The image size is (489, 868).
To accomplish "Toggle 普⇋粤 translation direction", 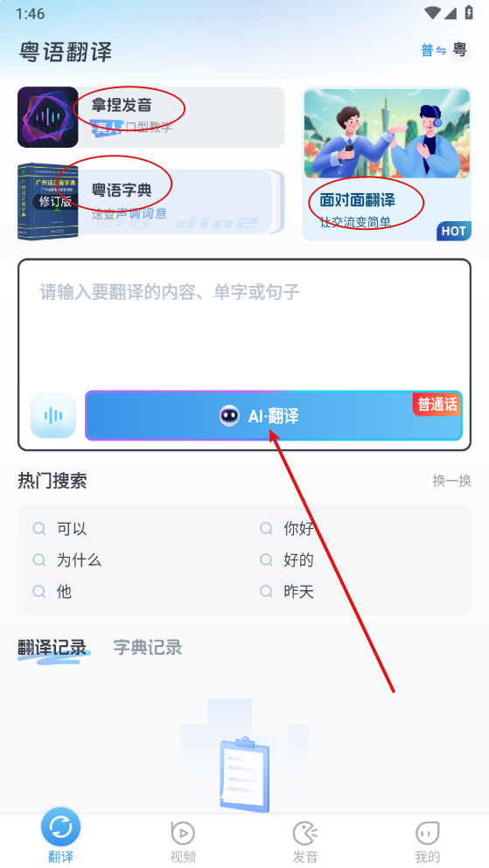I will tap(446, 51).
